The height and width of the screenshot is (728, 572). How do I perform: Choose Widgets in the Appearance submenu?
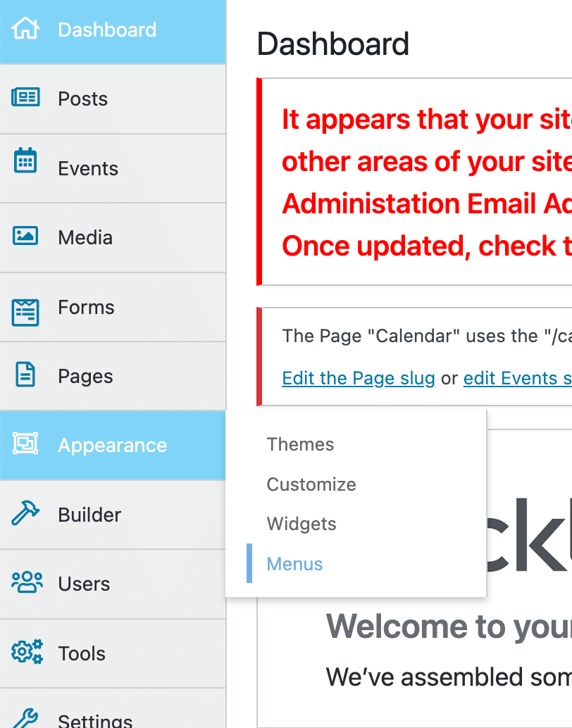(x=301, y=524)
